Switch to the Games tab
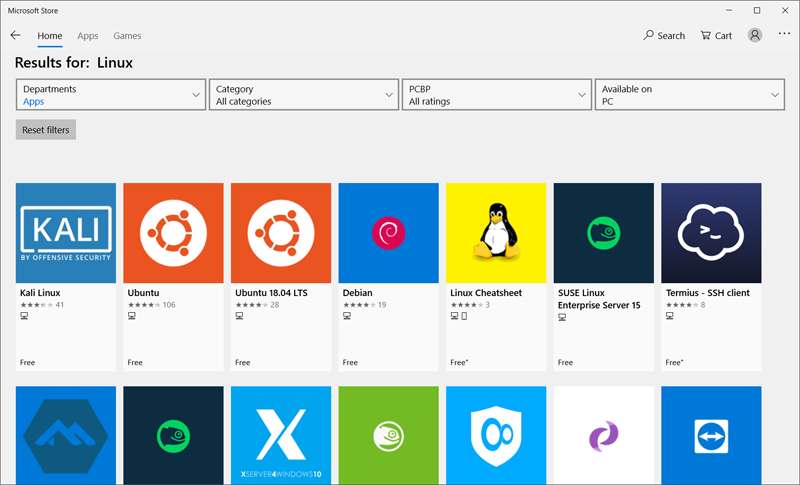 point(127,36)
